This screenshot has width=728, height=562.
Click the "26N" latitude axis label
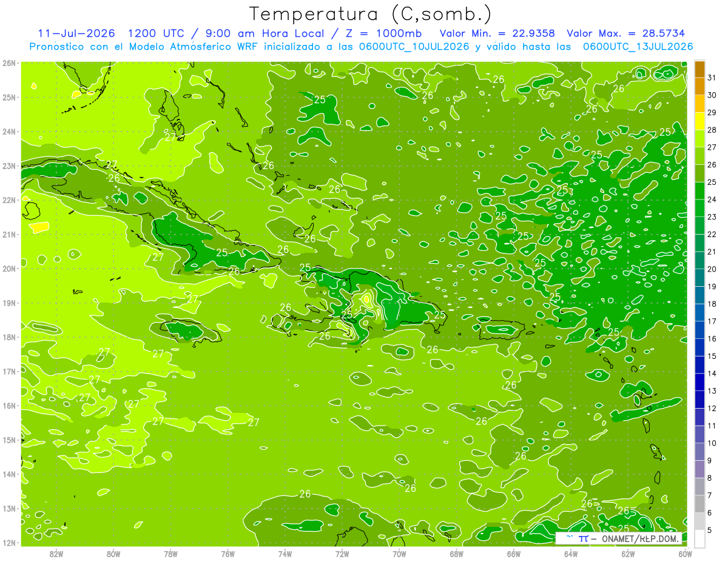point(9,63)
